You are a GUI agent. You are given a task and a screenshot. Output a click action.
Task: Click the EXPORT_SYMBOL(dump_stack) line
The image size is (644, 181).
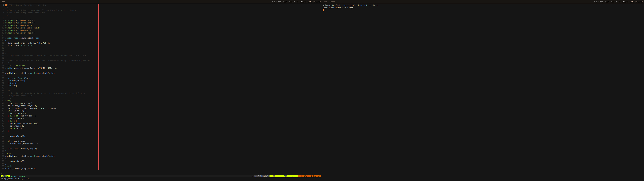(x=20, y=169)
